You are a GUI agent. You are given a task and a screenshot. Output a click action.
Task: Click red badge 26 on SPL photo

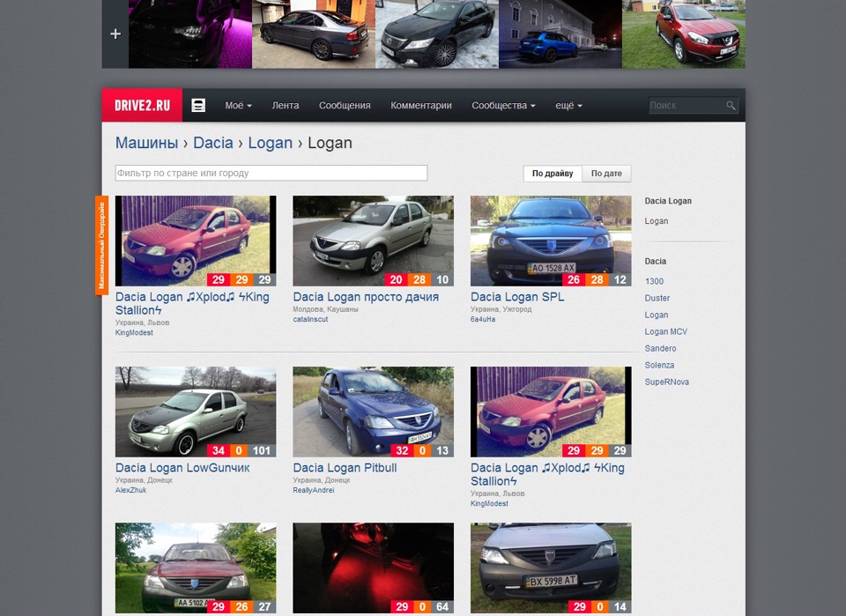click(x=574, y=279)
